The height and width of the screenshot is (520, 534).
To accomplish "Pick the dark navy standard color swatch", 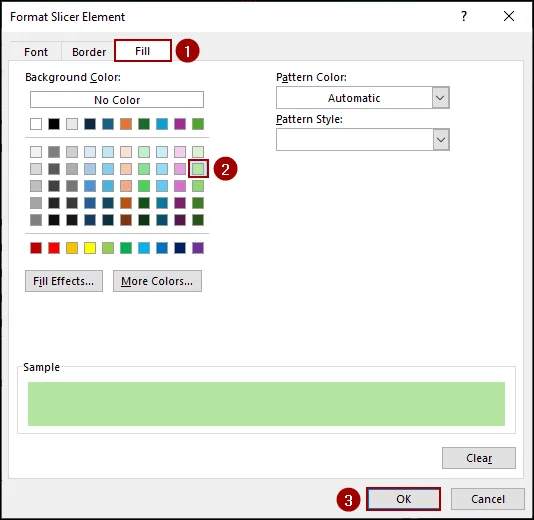I will [180, 248].
